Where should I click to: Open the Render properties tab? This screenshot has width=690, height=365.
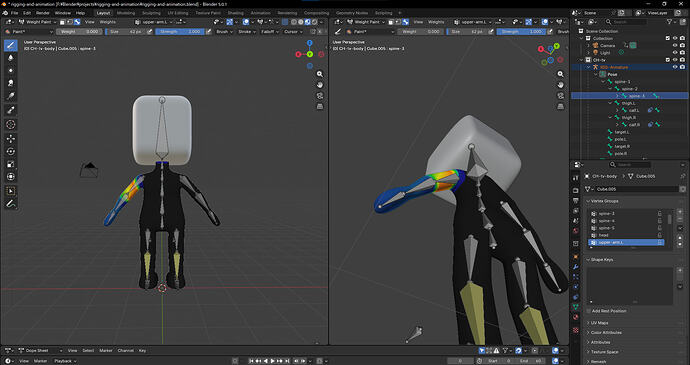point(576,190)
